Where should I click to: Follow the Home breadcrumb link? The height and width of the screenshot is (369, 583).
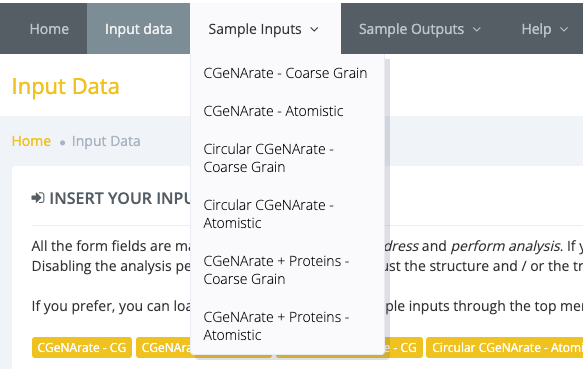31,141
